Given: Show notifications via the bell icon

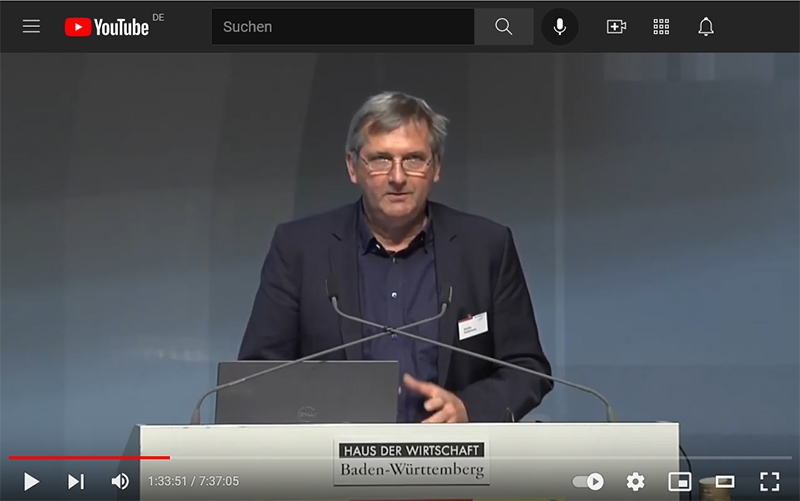Looking at the screenshot, I should click(x=706, y=27).
